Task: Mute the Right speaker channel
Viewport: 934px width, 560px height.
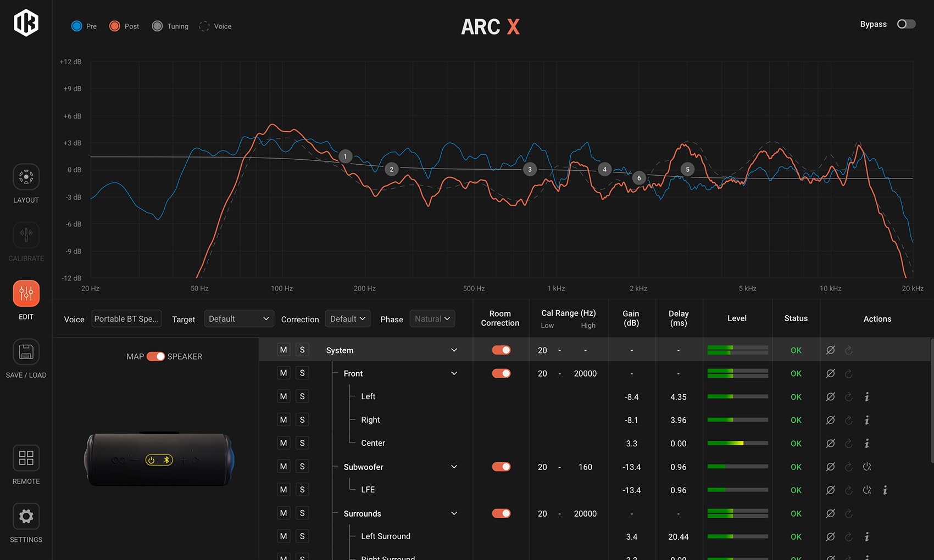Action: [x=283, y=420]
